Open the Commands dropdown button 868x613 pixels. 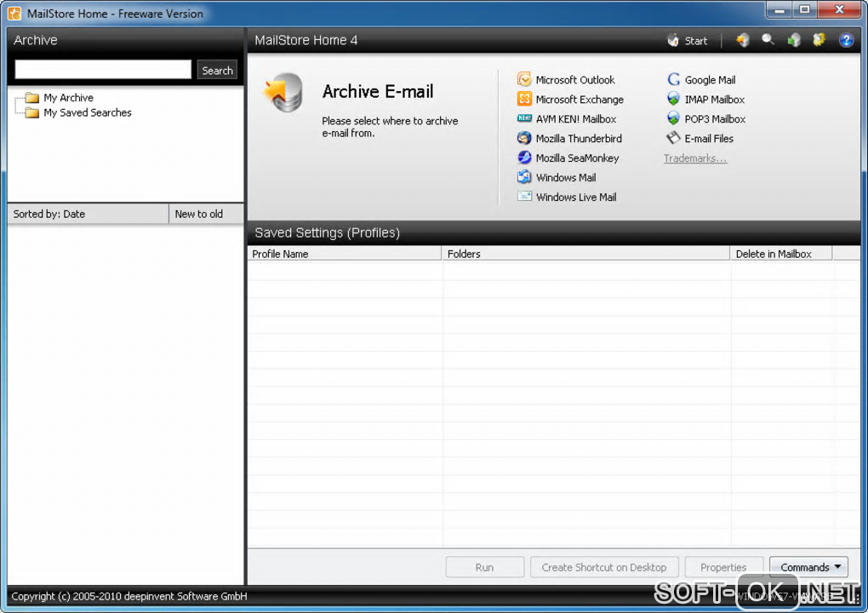click(808, 567)
